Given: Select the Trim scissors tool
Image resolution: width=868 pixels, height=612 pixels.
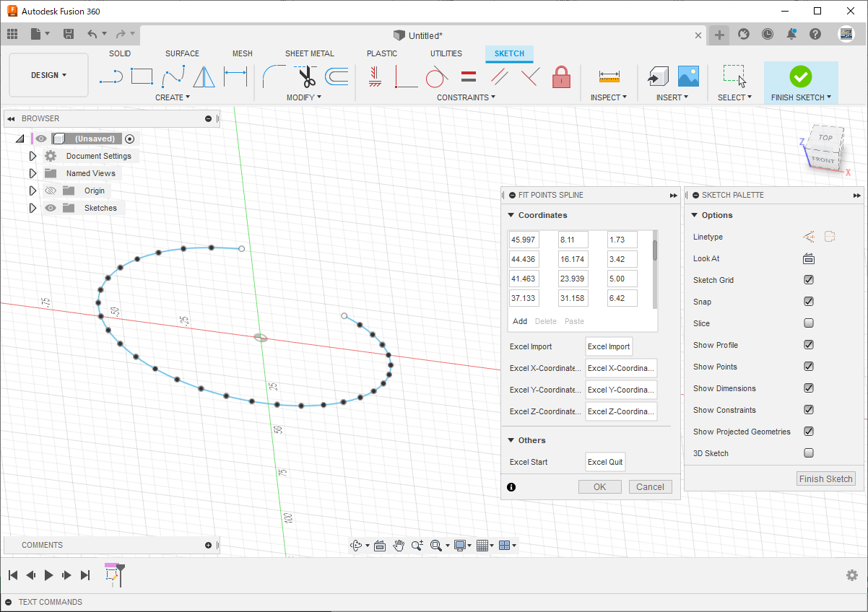Looking at the screenshot, I should coord(307,76).
